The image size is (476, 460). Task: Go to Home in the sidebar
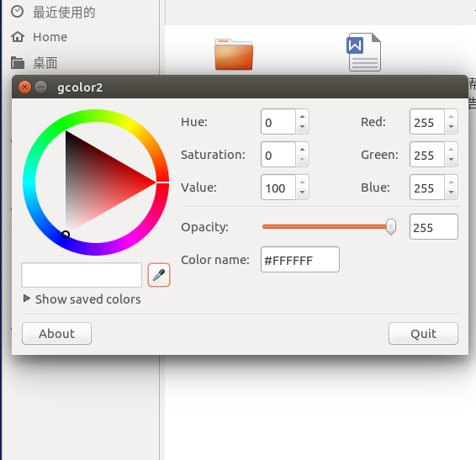click(40, 37)
